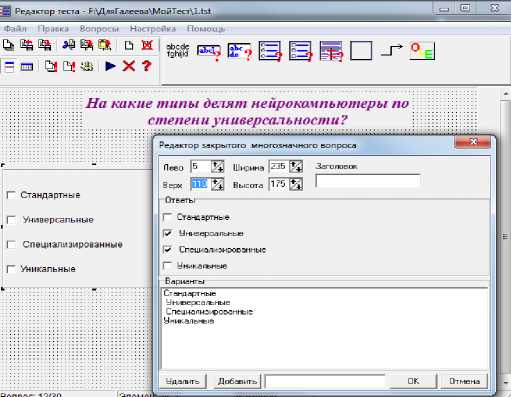Screen dimensions: 511x397
Task: Select Специализированные in the Варианты list
Action: [209, 312]
